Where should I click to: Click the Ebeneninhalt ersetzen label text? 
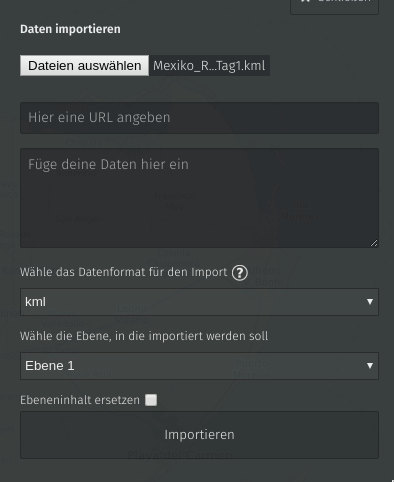[x=80, y=400]
